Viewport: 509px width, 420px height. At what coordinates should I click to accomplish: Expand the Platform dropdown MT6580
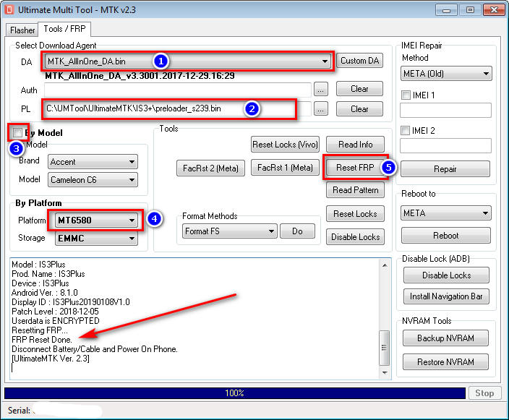click(96, 220)
